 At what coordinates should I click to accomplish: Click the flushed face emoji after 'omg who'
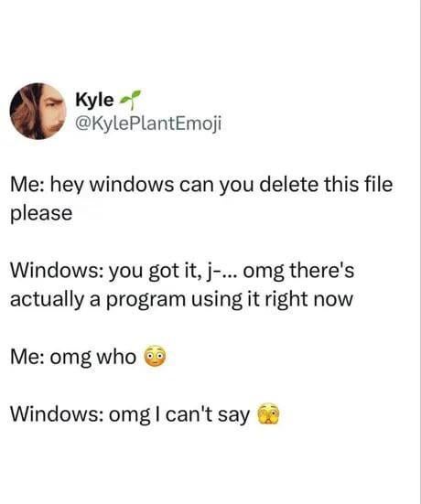(156, 357)
